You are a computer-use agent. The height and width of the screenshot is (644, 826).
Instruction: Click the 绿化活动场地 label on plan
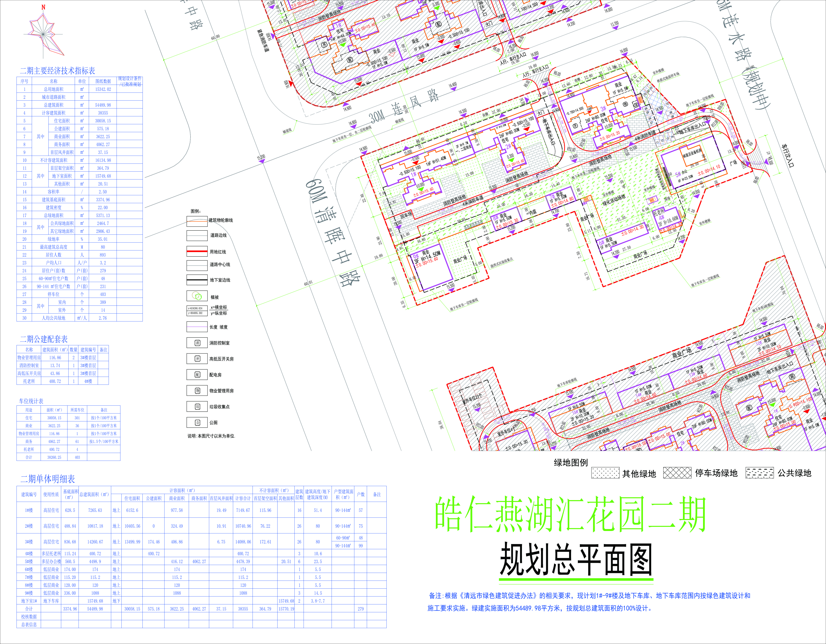[613, 200]
